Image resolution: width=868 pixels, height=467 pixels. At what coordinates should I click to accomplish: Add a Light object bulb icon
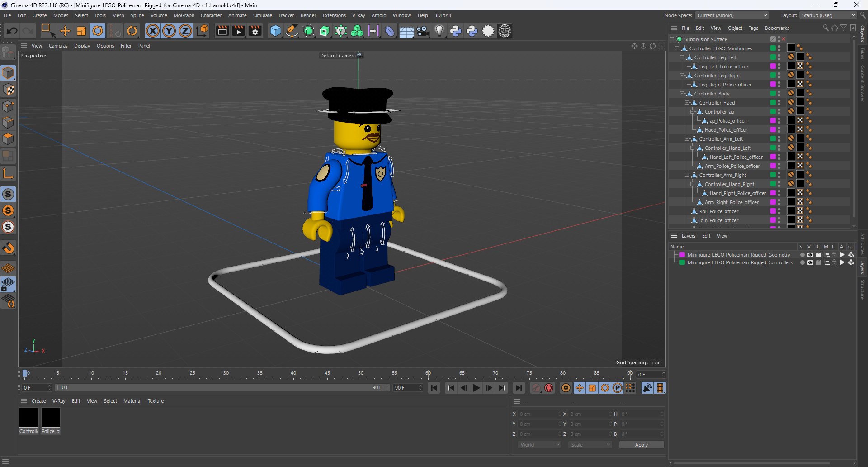click(x=439, y=31)
